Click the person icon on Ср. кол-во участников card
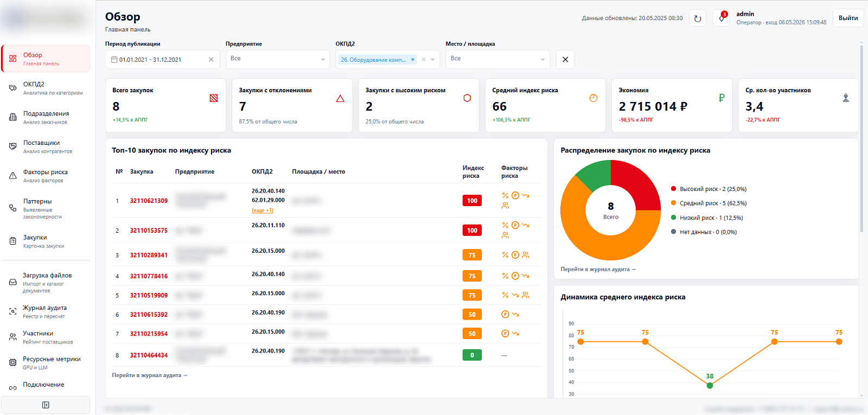Image resolution: width=868 pixels, height=415 pixels. click(846, 98)
